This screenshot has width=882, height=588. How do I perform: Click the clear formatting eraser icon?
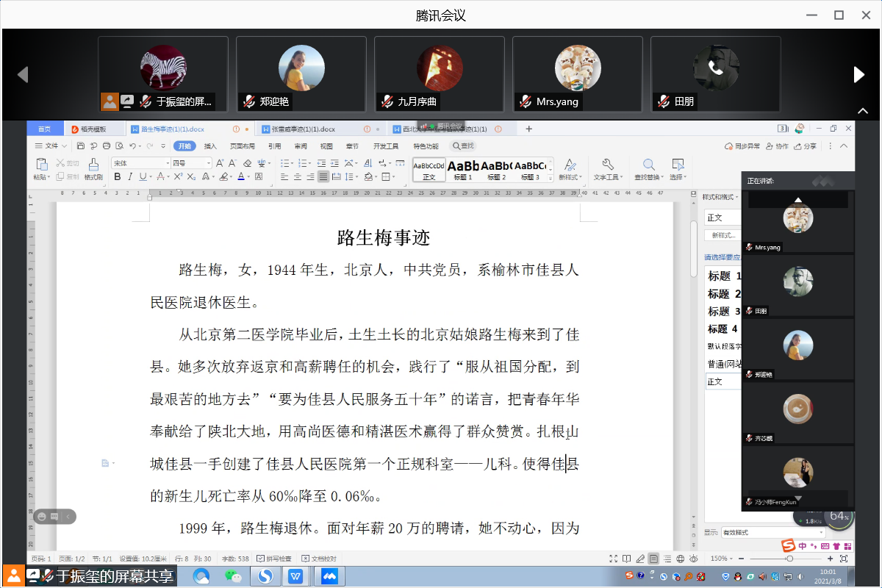248,163
